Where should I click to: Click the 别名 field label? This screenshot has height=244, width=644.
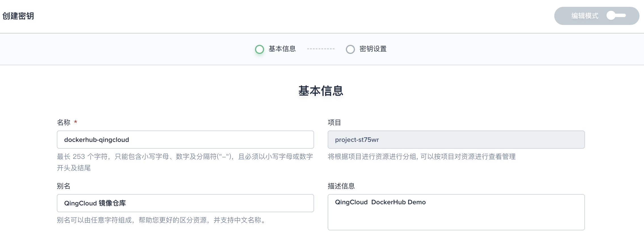[x=64, y=186]
